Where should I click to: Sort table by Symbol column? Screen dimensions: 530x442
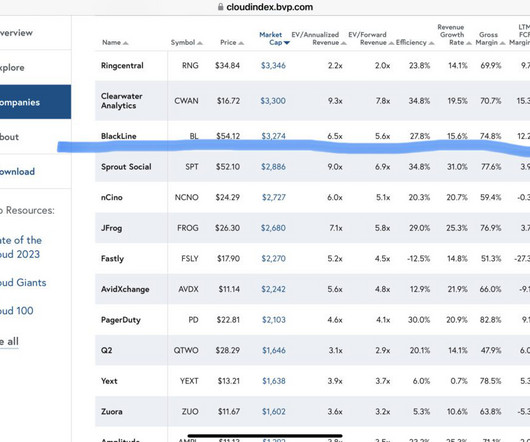click(187, 43)
